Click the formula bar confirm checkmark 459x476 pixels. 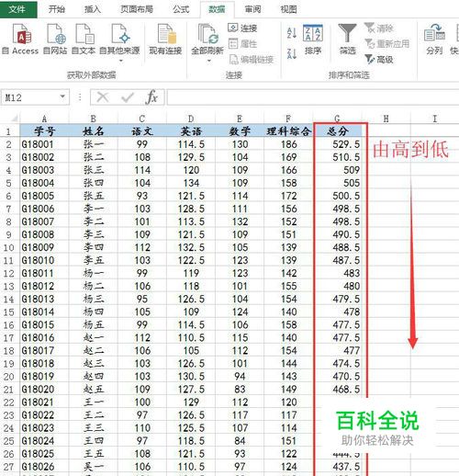tap(128, 97)
